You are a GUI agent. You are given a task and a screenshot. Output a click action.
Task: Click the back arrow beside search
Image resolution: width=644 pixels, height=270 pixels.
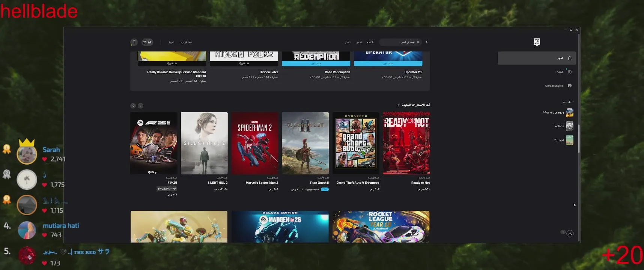427,42
